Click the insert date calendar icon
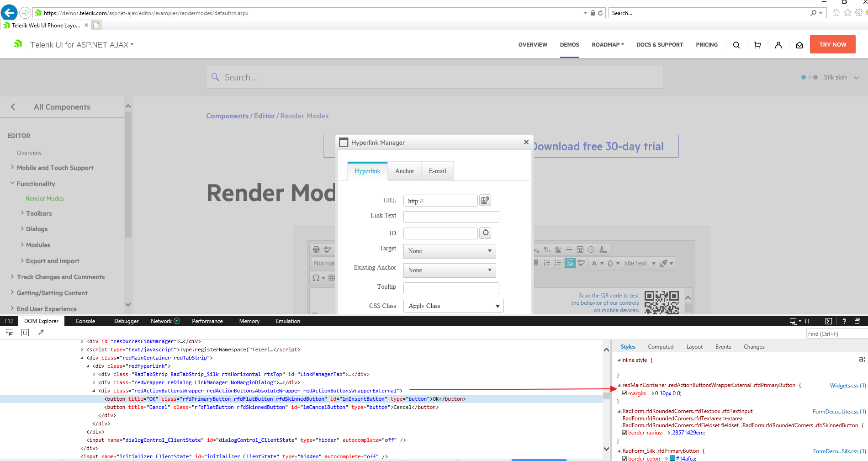This screenshot has height=461, width=868. pyautogui.click(x=580, y=249)
